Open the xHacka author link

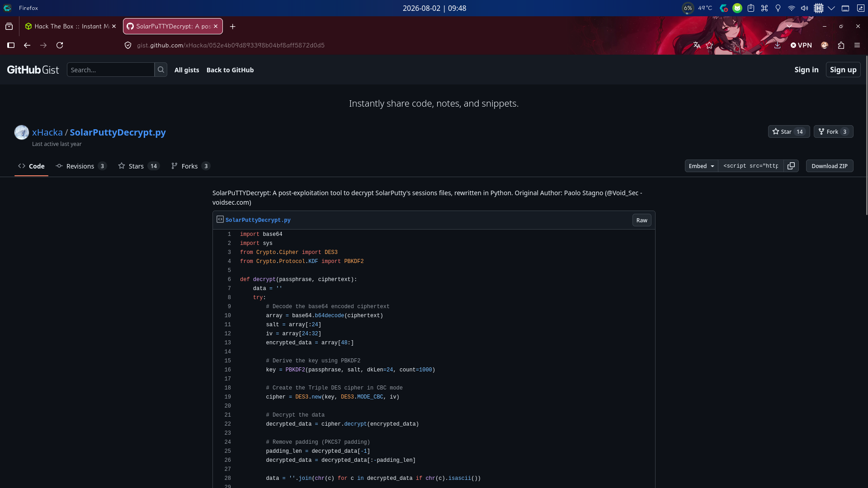(x=47, y=132)
